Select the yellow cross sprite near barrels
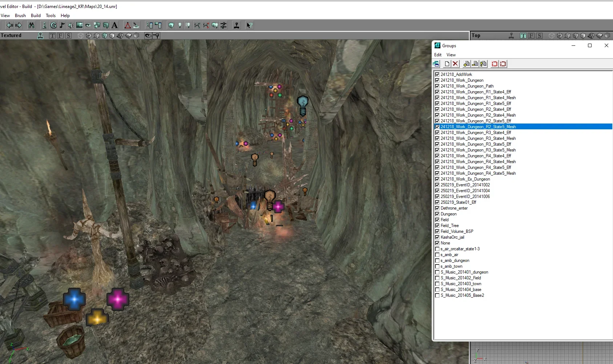 pos(97,318)
